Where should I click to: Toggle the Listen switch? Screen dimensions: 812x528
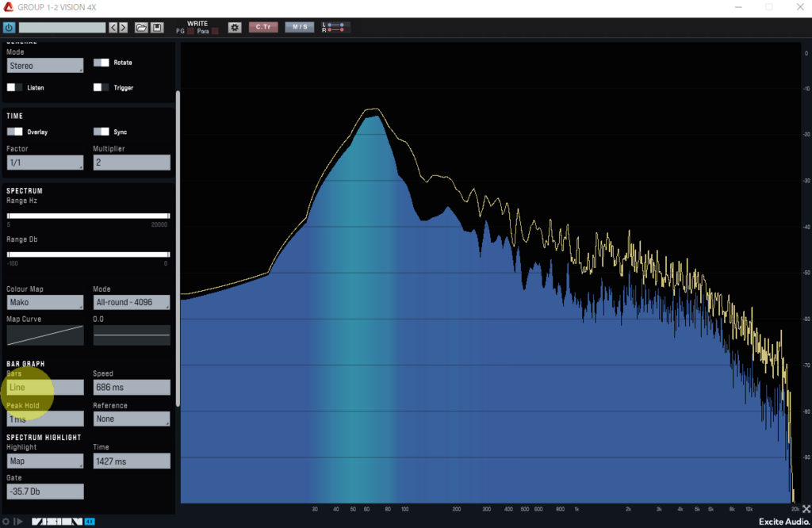(14, 87)
